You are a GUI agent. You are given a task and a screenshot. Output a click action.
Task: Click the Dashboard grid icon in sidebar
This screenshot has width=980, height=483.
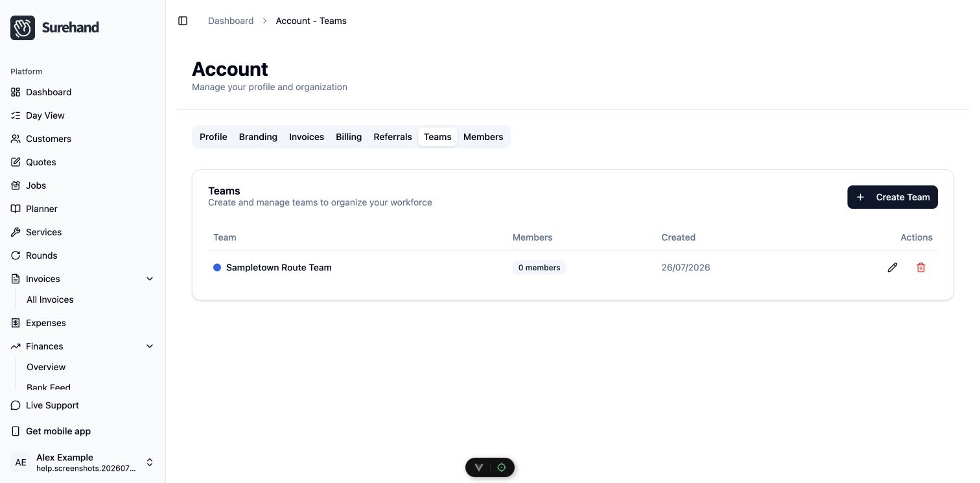pos(16,92)
